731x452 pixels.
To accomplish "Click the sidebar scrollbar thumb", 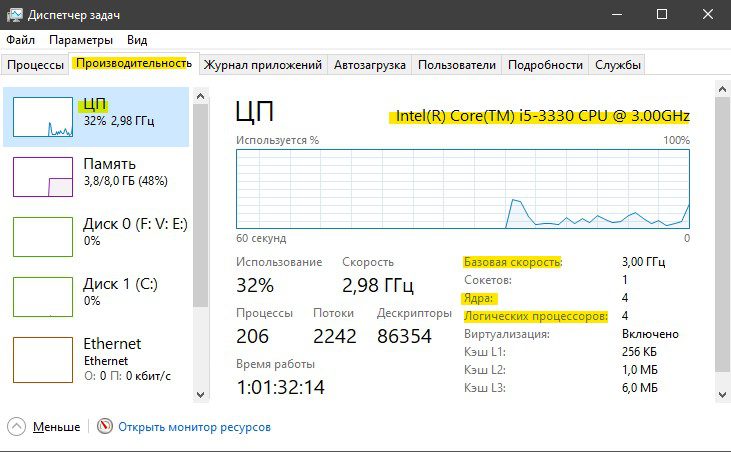I will pos(200,205).
